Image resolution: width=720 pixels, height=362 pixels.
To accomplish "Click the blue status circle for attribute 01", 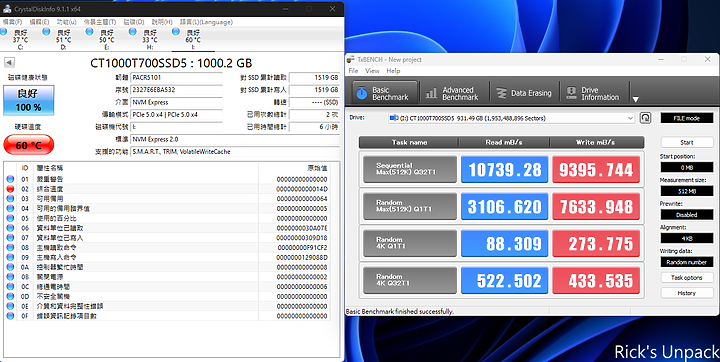I will click(10, 179).
